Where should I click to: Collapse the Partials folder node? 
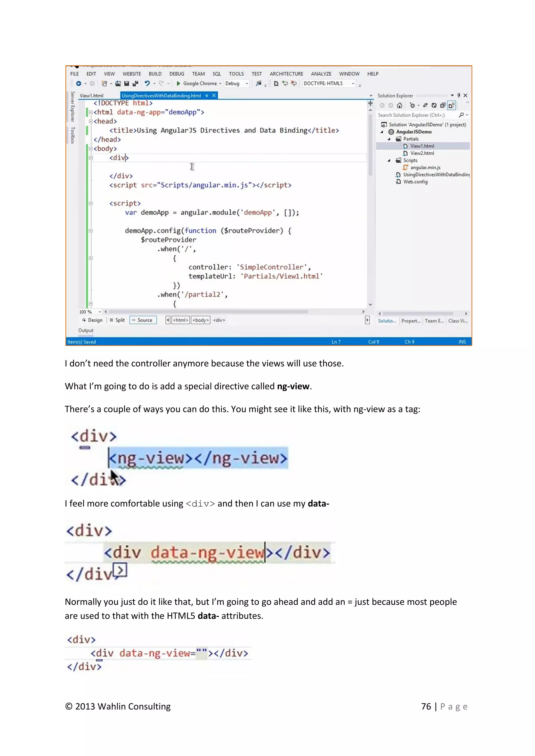[x=389, y=139]
